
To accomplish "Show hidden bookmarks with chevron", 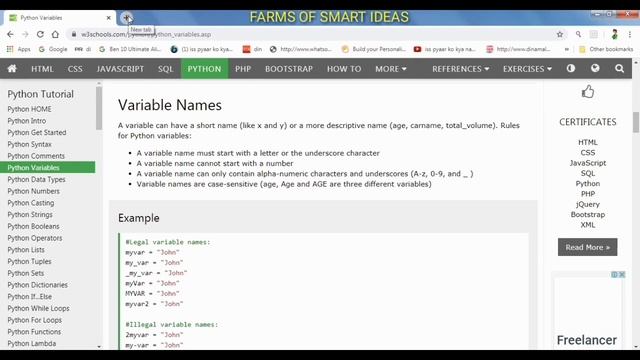I will (567, 49).
